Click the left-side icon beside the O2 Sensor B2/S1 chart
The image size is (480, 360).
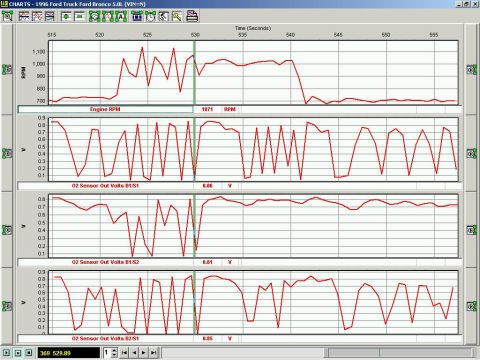coord(7,306)
